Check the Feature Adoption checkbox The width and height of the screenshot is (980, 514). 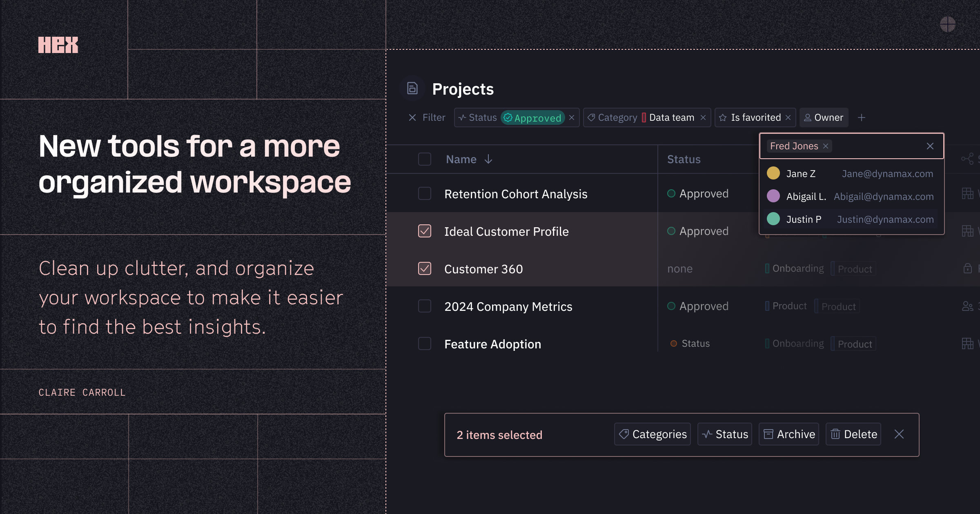click(x=425, y=343)
